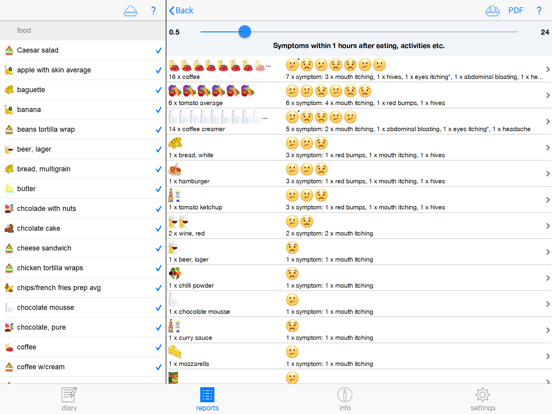
Task: Click the Caesar salad food icon
Action: 9,50
